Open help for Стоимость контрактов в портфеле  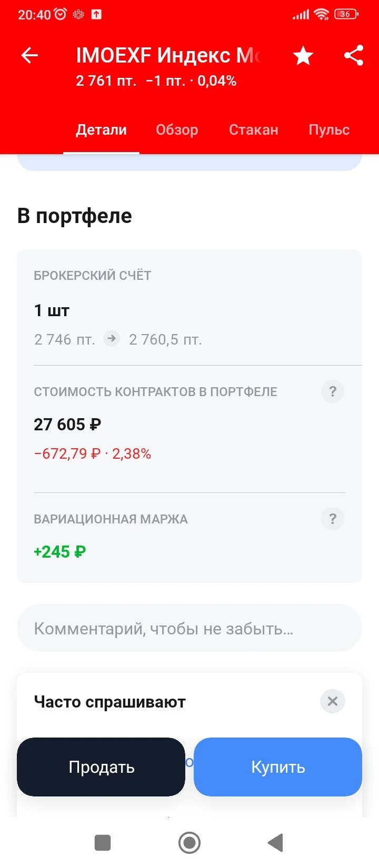click(x=333, y=391)
